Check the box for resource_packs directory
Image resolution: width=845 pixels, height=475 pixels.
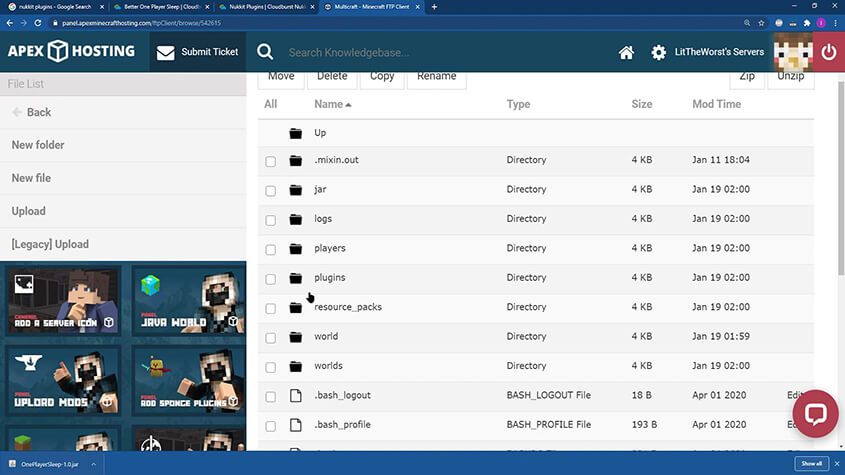[271, 308]
